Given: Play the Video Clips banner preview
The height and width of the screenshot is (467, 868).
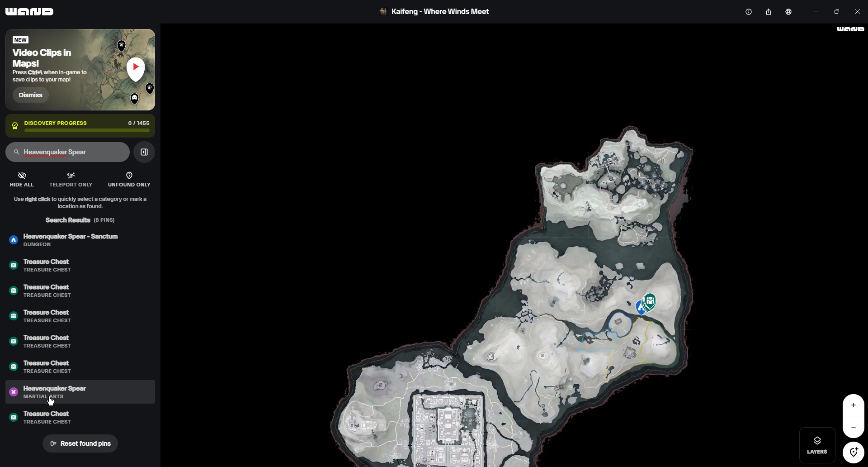Looking at the screenshot, I should 136,67.
